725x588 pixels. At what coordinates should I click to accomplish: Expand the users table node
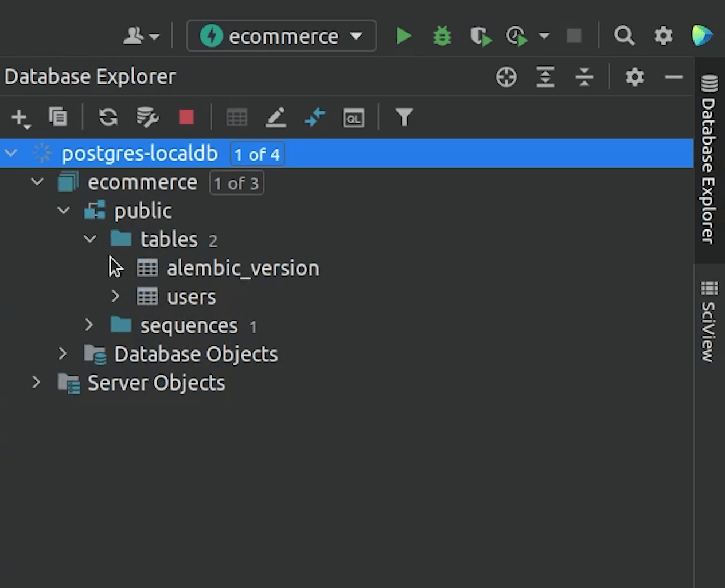point(115,296)
